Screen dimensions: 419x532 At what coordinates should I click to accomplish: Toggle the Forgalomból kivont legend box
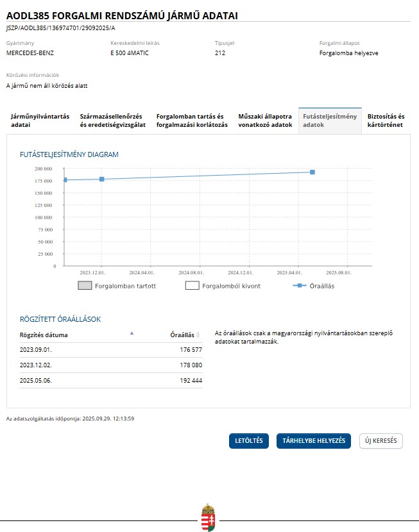coord(192,286)
